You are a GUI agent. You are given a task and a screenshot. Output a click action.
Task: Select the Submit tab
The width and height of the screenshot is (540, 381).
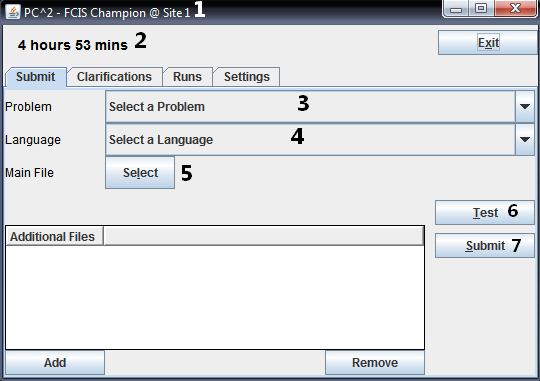[x=35, y=76]
